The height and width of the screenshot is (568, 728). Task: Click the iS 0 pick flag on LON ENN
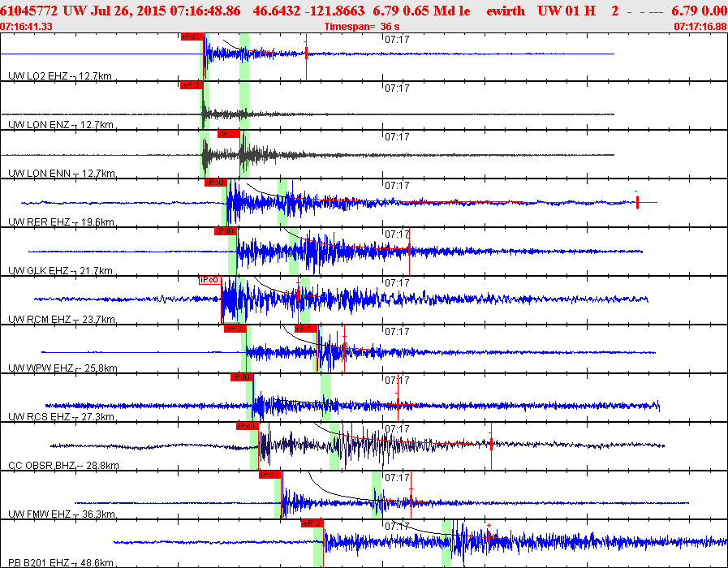[x=228, y=134]
